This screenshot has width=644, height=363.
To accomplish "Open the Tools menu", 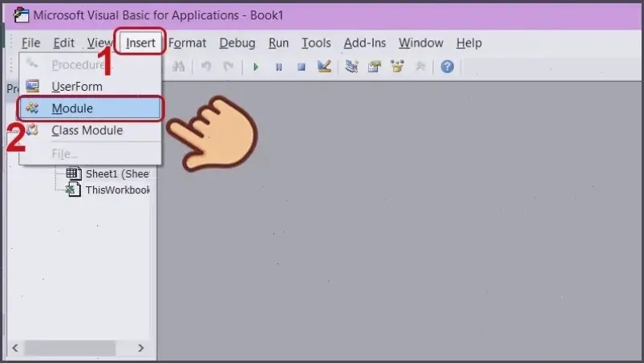I will point(316,43).
